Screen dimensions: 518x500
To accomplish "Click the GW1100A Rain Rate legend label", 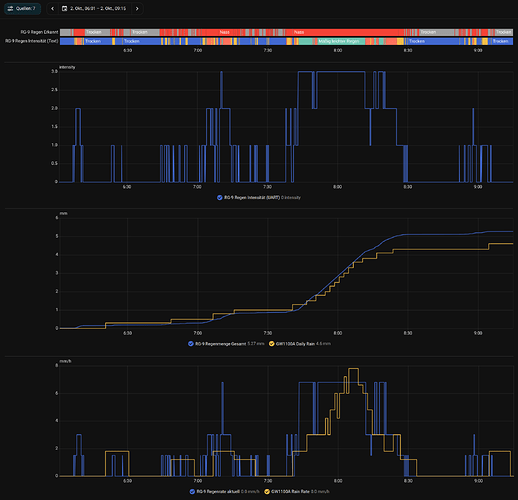I will pos(290,492).
